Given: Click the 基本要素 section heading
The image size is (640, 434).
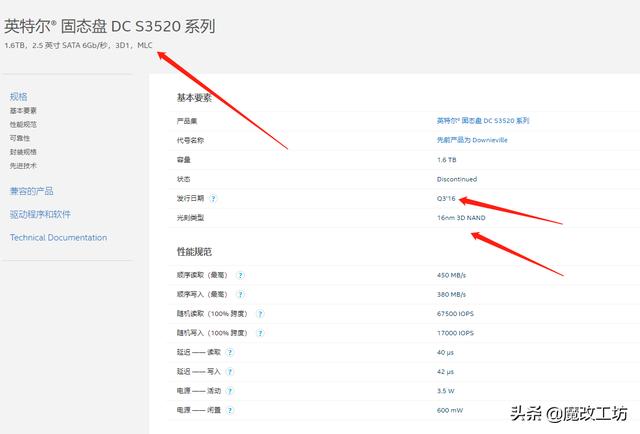Looking at the screenshot, I should [x=194, y=98].
